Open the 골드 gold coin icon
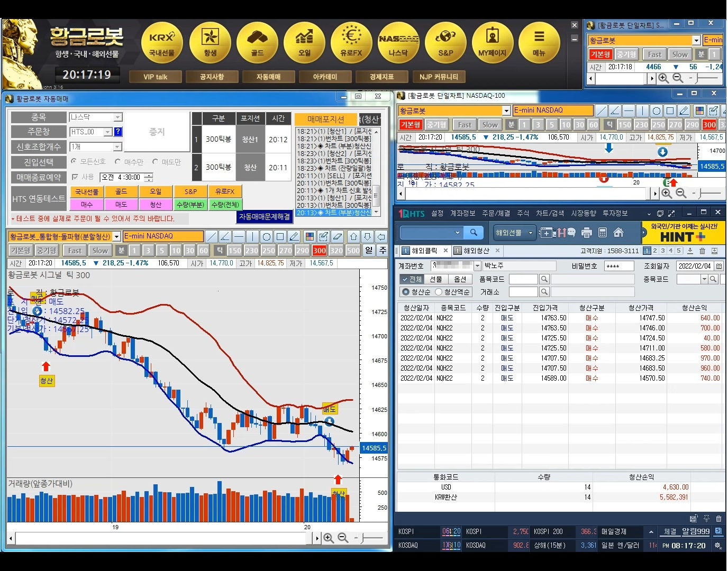Image resolution: width=728 pixels, height=571 pixels. (257, 43)
